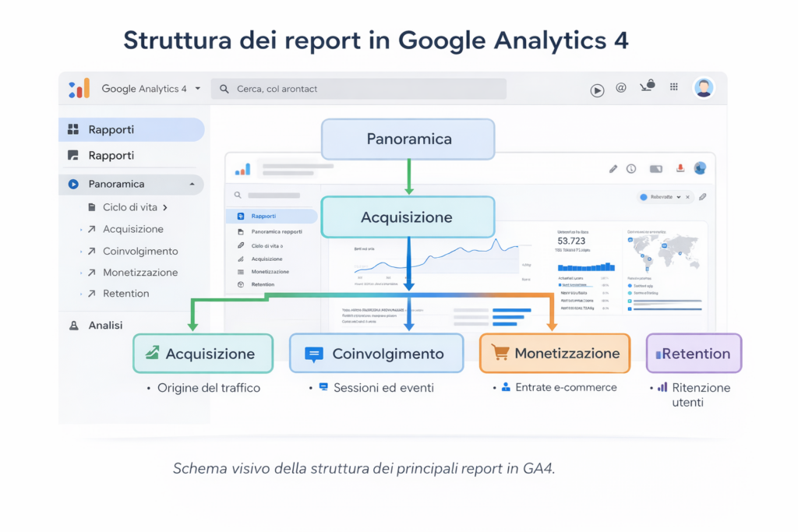Viewport: 798px width, 532px height.
Task: Click the chat bubble icon in Coinvolgimento box
Action: click(x=314, y=354)
